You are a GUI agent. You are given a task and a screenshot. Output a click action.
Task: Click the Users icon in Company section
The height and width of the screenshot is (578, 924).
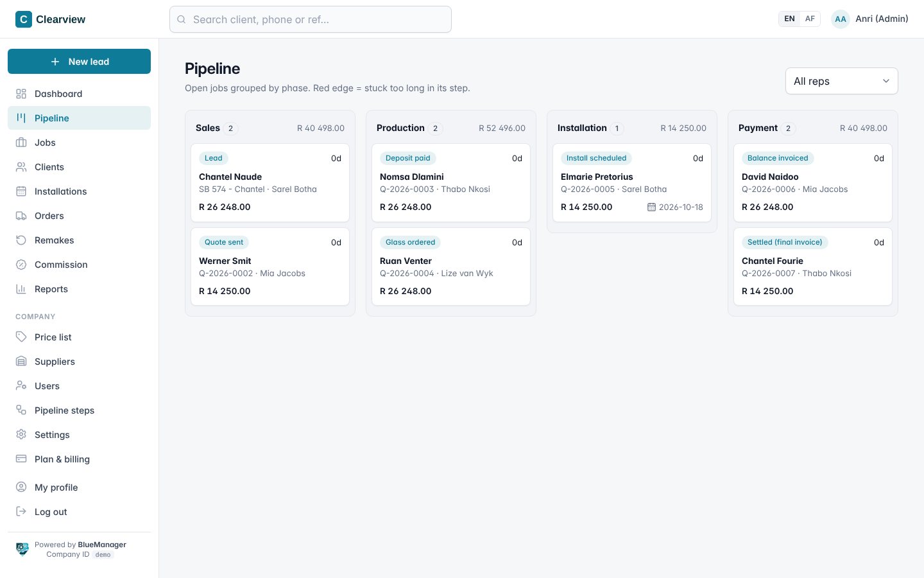point(21,386)
